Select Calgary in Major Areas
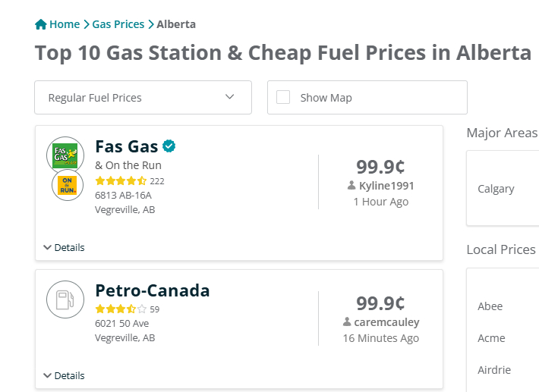The image size is (539, 392). [x=496, y=189]
